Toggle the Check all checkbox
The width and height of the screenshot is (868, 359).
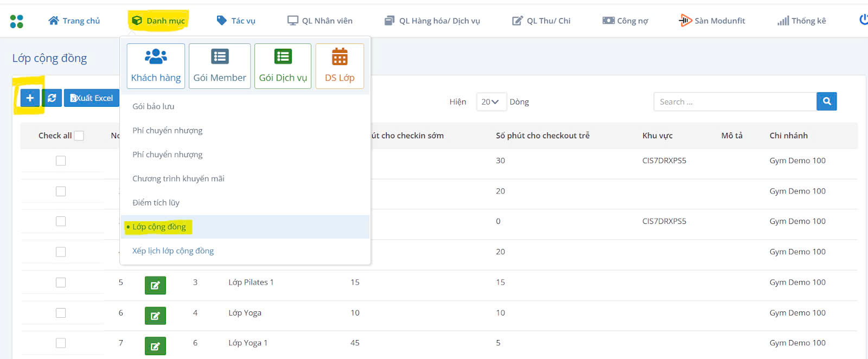(79, 136)
